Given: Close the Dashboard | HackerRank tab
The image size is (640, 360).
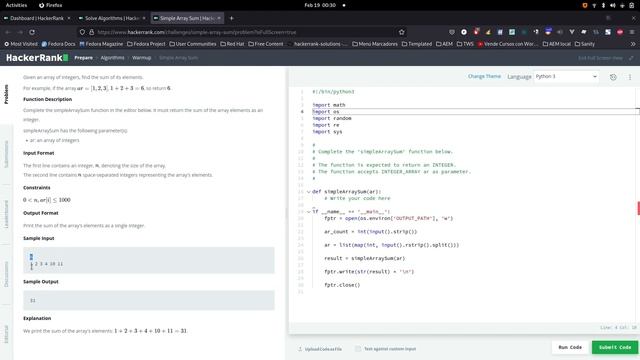Looking at the screenshot, I should [69, 18].
